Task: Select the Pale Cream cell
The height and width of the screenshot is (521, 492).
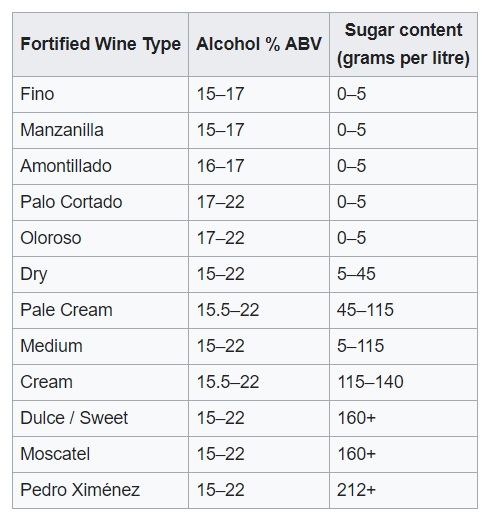Action: tap(100, 310)
